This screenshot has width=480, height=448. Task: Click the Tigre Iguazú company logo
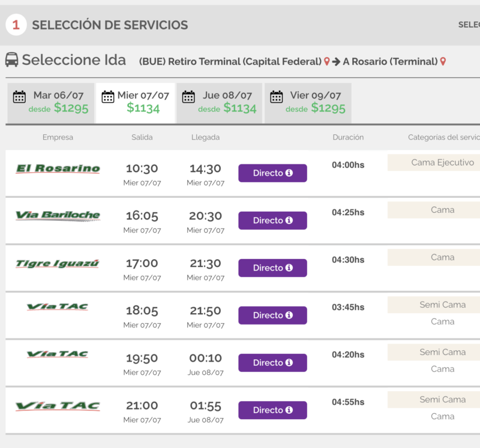click(58, 263)
